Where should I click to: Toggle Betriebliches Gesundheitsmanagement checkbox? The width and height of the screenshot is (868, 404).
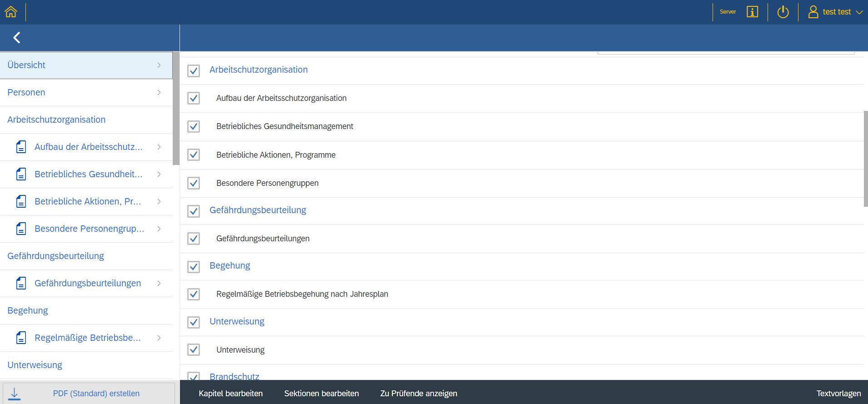pos(194,126)
